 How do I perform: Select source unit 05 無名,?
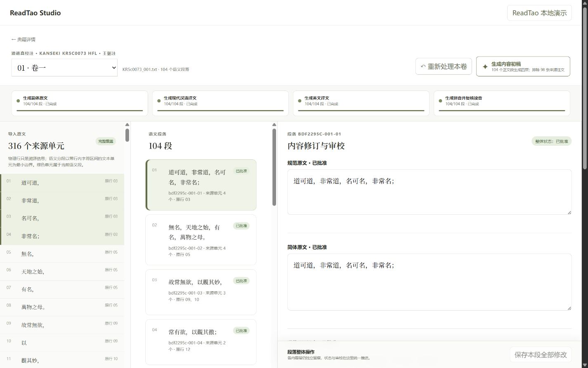point(62,254)
